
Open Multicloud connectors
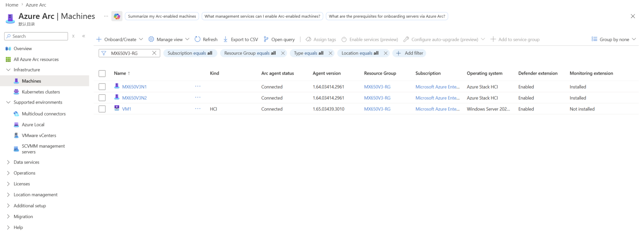pyautogui.click(x=44, y=114)
